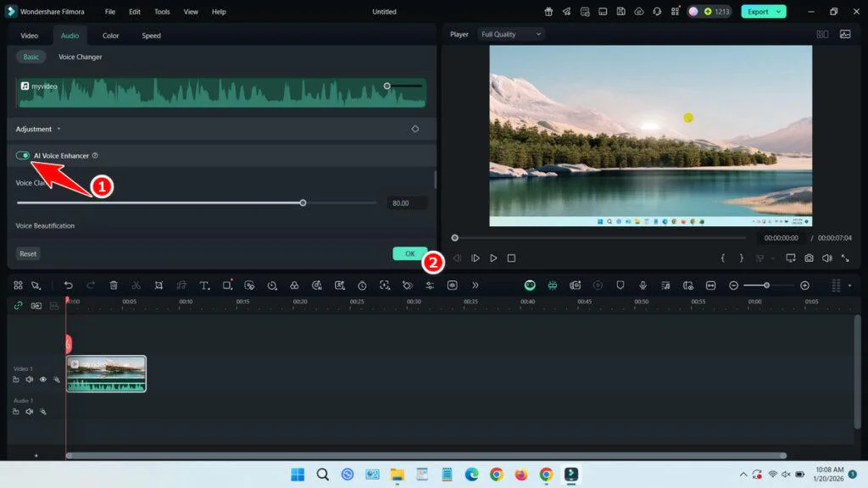Click the Reset button for audio adjustments
The width and height of the screenshot is (868, 488).
28,253
